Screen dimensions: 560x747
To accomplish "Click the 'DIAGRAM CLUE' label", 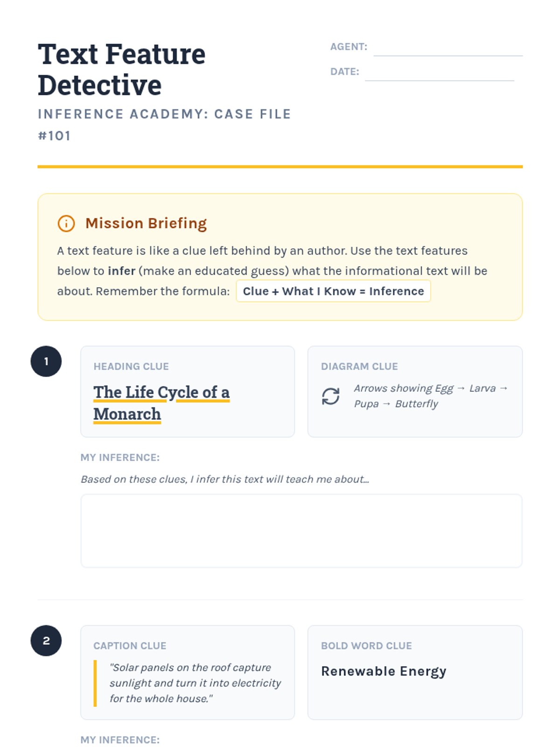I will click(359, 366).
